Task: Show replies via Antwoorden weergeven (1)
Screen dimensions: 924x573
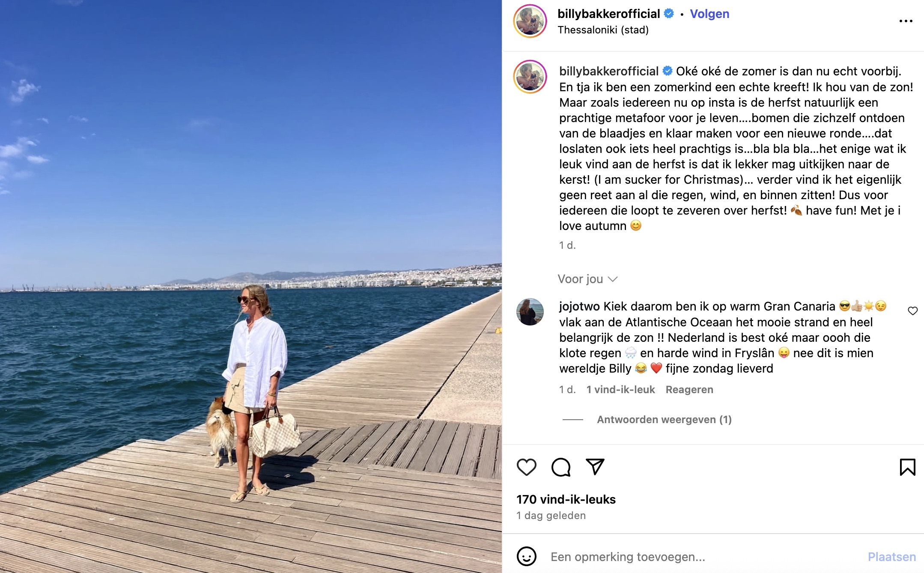Action: point(664,419)
